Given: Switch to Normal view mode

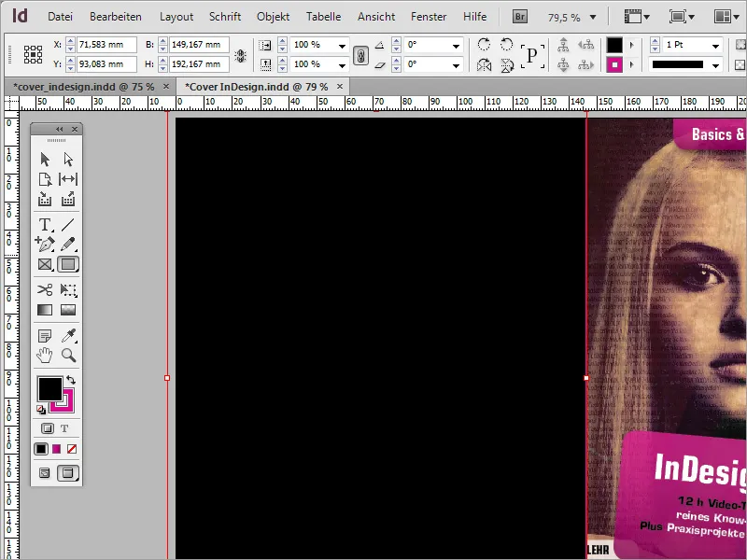Looking at the screenshot, I should coord(44,473).
